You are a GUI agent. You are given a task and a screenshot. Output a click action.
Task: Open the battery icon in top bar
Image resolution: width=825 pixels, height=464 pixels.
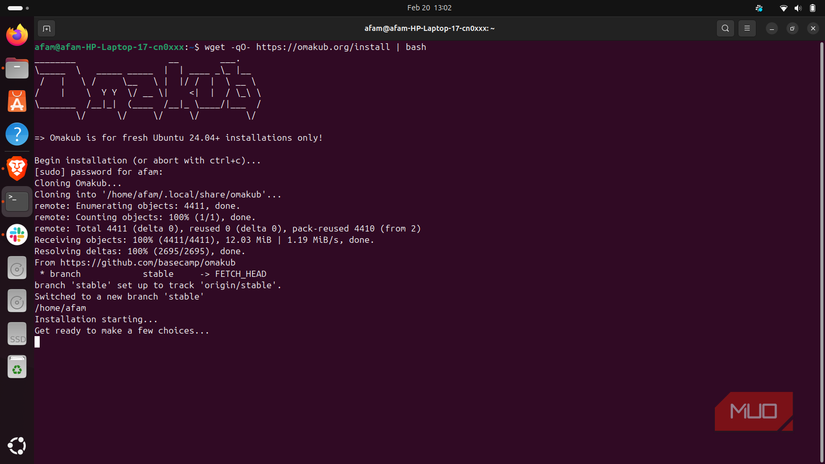(x=812, y=8)
